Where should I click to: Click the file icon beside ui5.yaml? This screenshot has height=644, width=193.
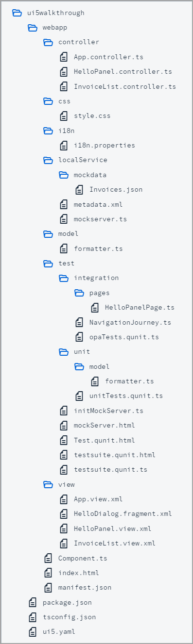point(33,632)
